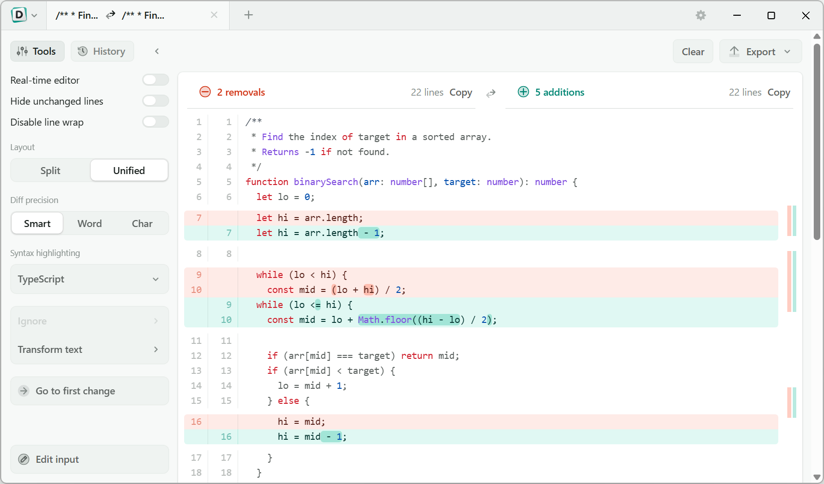
Task: Close the current diff tab
Action: 214,15
